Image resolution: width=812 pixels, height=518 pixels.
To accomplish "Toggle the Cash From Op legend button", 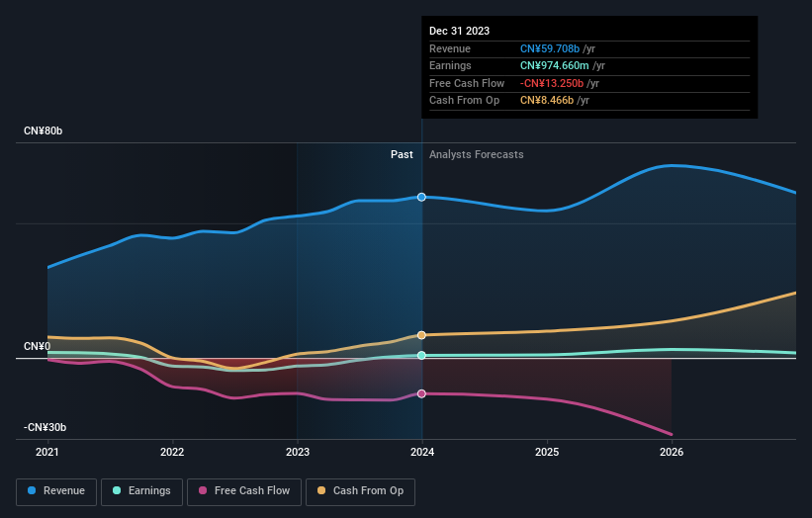I will (x=360, y=491).
